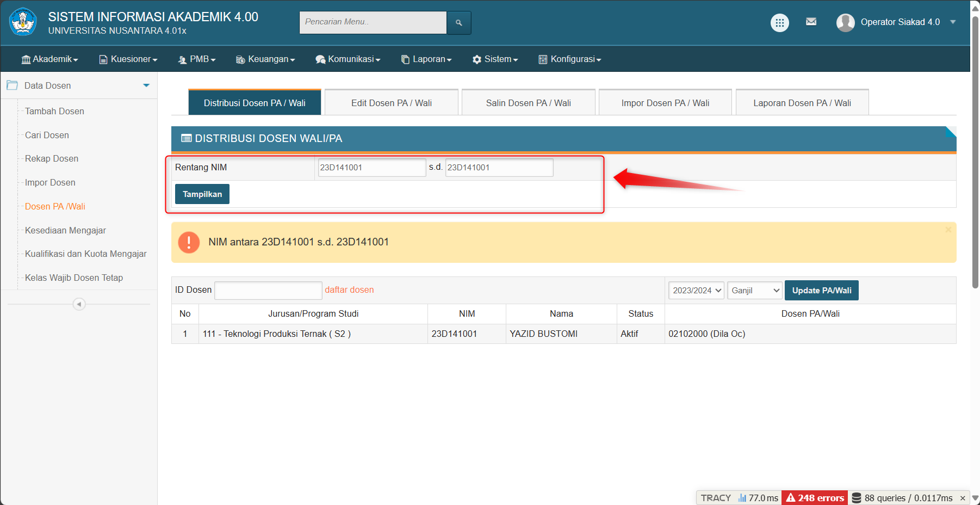Expand the Operator Siakad user dropdown

[x=953, y=22]
